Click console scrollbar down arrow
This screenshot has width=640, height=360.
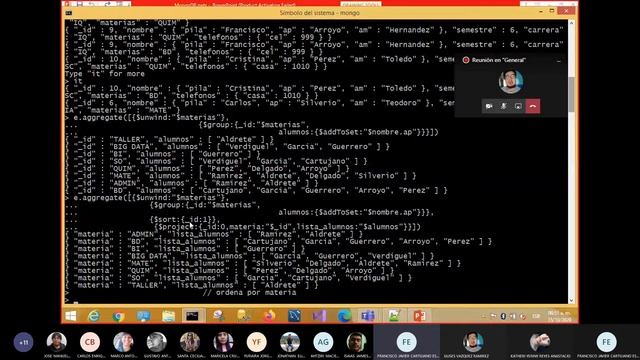[571, 300]
